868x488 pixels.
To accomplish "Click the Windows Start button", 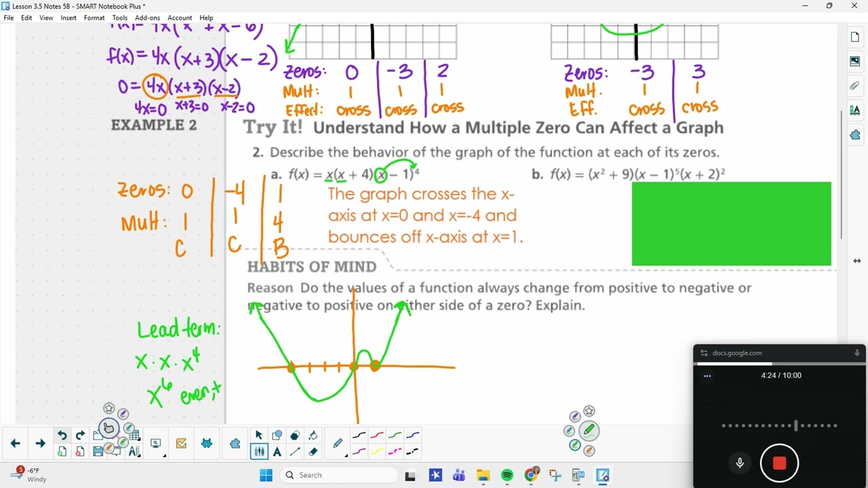I will click(x=265, y=475).
